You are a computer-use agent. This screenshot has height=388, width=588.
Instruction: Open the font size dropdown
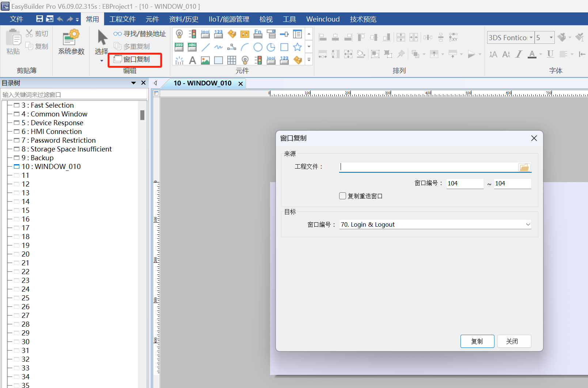click(551, 38)
